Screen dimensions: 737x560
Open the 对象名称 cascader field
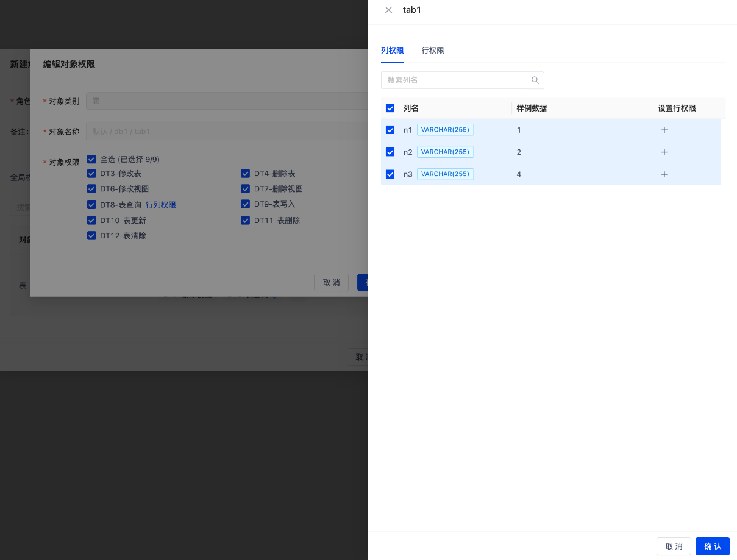tap(226, 132)
